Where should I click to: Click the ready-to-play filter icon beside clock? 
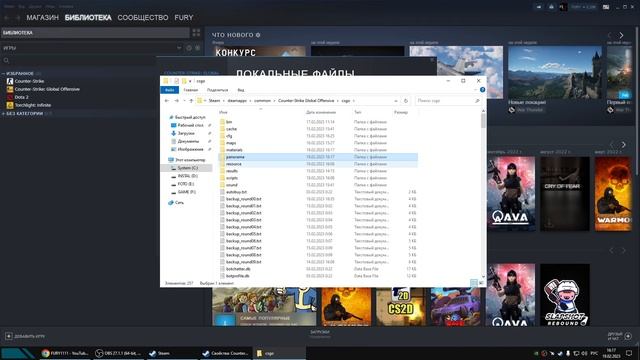pyautogui.click(x=198, y=48)
